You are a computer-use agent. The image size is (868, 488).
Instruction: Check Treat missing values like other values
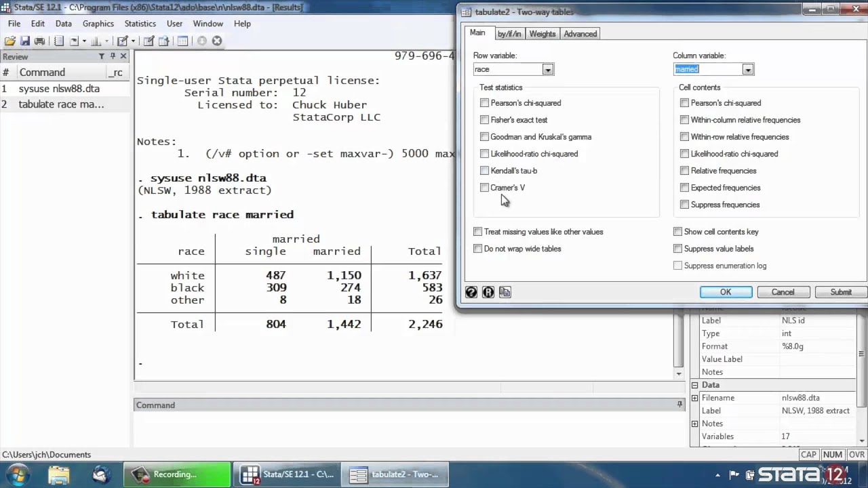[477, 232]
